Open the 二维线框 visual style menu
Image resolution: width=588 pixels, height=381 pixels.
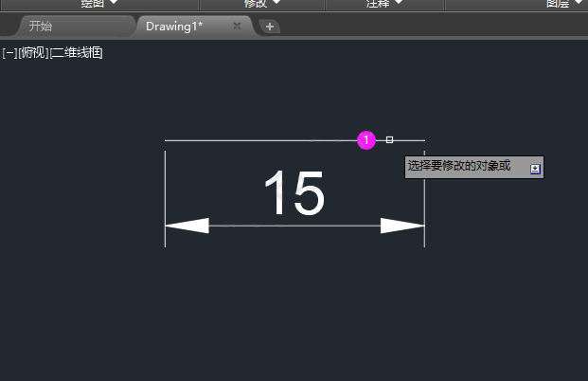76,53
